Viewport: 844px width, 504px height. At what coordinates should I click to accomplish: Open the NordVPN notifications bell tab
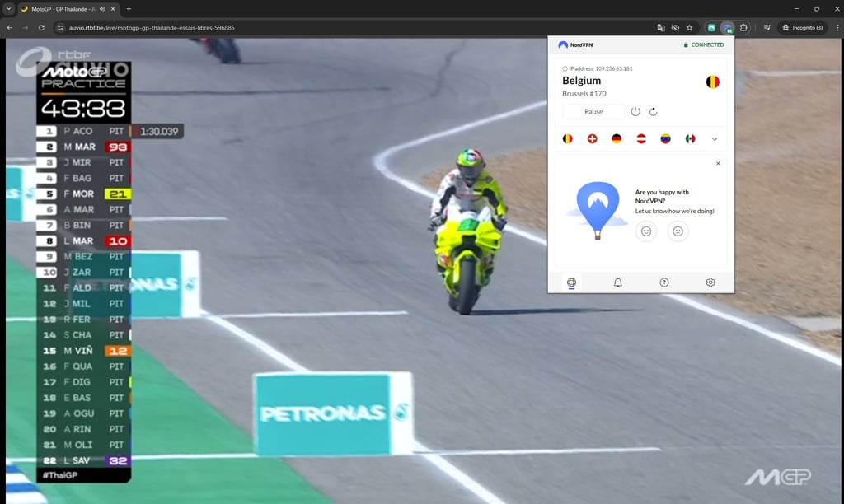pos(618,282)
